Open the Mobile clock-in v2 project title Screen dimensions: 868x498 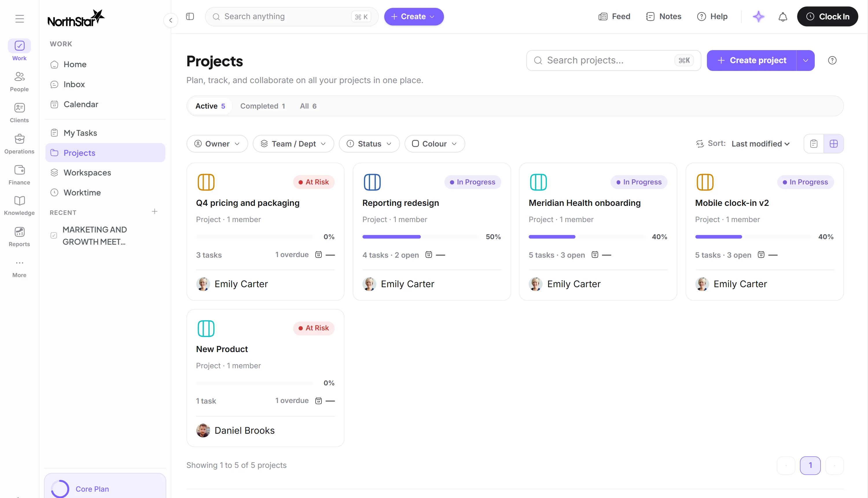732,203
